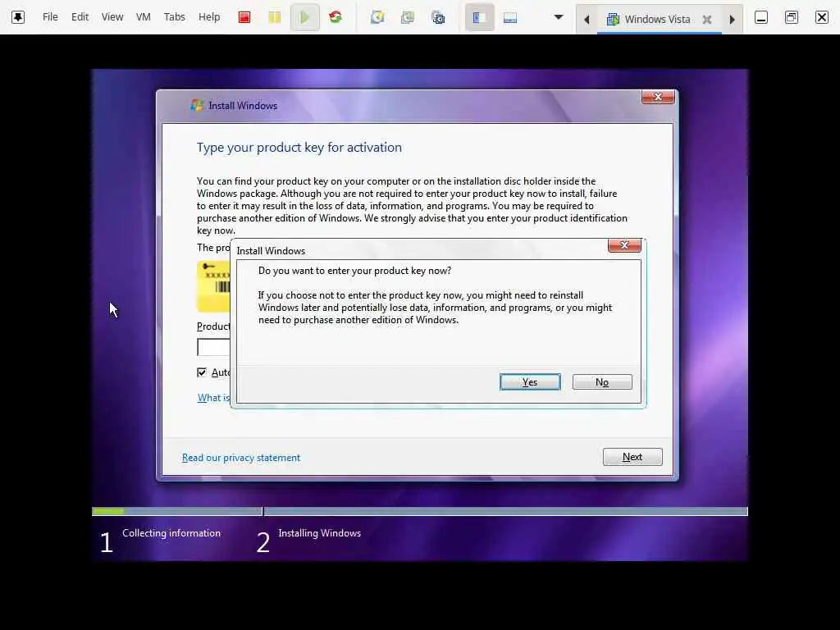The width and height of the screenshot is (840, 630).
Task: Click the take snapshot icon
Action: click(377, 18)
